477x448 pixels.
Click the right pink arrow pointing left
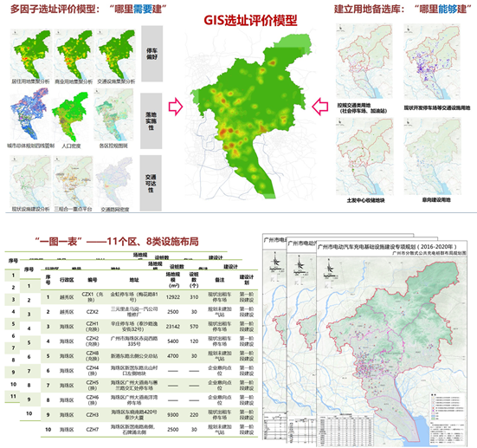click(x=320, y=107)
